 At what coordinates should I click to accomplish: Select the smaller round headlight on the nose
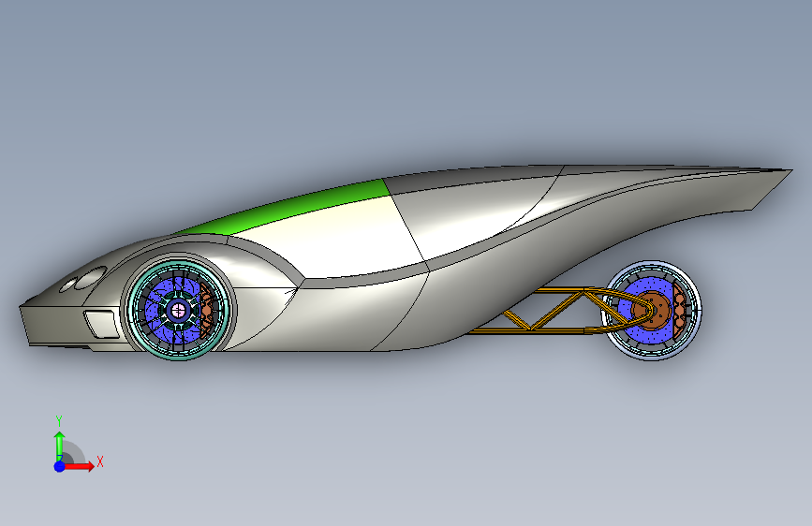tap(67, 285)
